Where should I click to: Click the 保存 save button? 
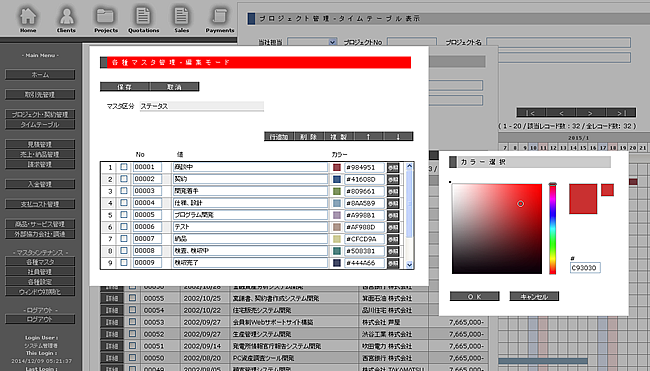pyautogui.click(x=125, y=87)
